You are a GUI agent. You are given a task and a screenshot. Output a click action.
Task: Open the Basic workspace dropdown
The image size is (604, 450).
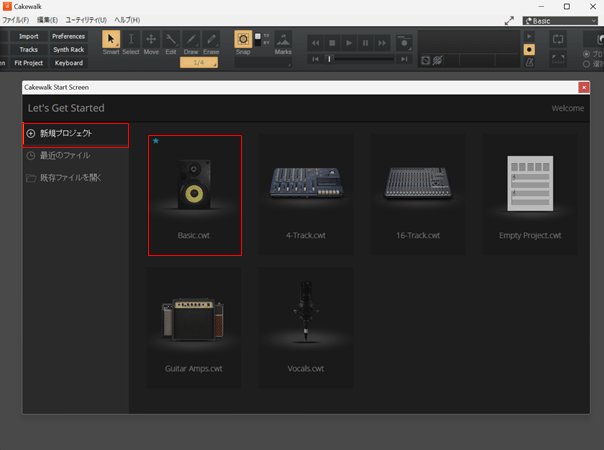pos(560,21)
